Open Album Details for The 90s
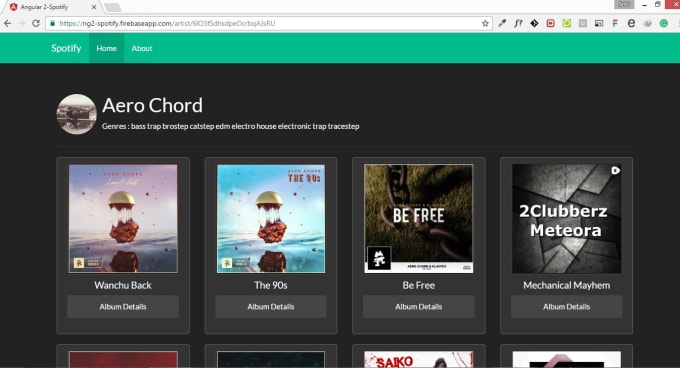The width and height of the screenshot is (680, 368). (271, 306)
